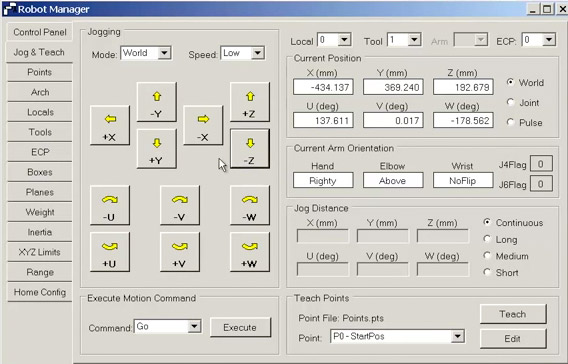Viewport: 568px width, 364px height.
Task: Rotate with the +U jog button
Action: (110, 252)
